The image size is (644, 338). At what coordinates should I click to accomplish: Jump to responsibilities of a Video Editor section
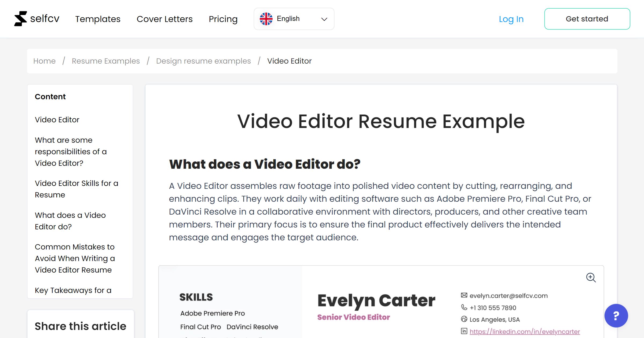(x=71, y=152)
